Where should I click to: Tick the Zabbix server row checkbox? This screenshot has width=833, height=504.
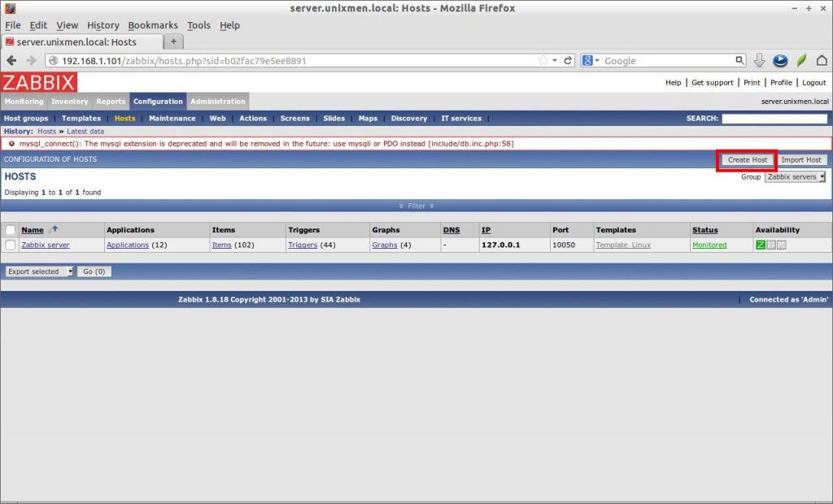tap(11, 245)
